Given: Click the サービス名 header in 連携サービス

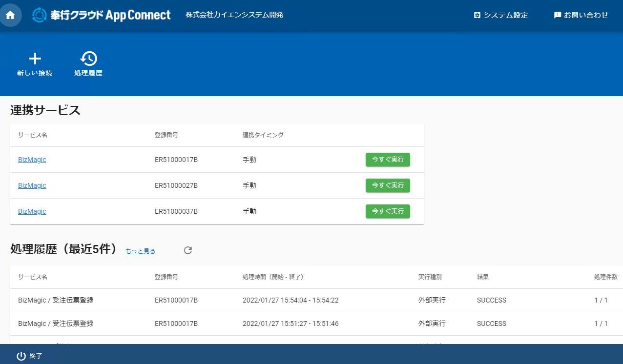Looking at the screenshot, I should point(33,135).
